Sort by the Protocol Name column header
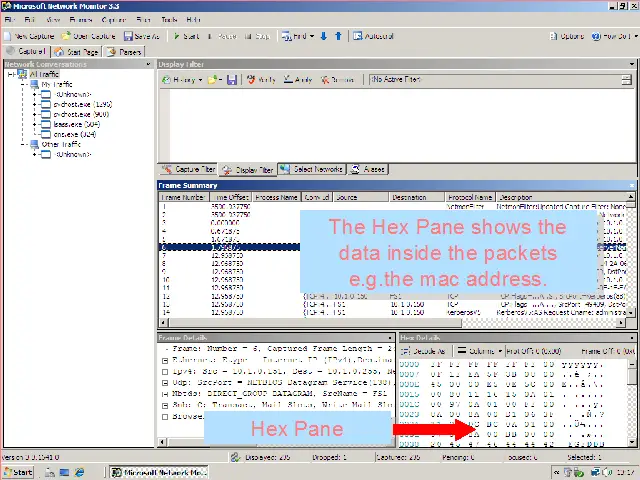The width and height of the screenshot is (640, 480). [470, 197]
